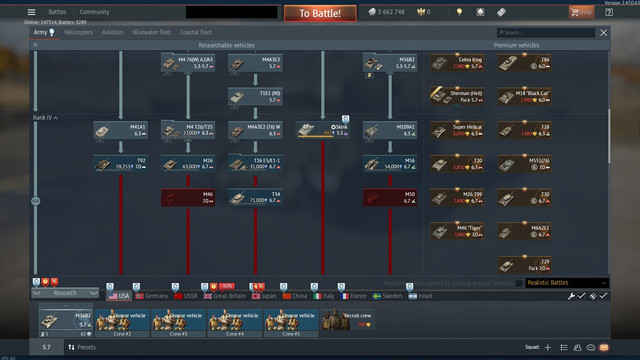Click the tree vertical scrollbar
Viewport: 640px width, 360px height.
click(x=609, y=136)
